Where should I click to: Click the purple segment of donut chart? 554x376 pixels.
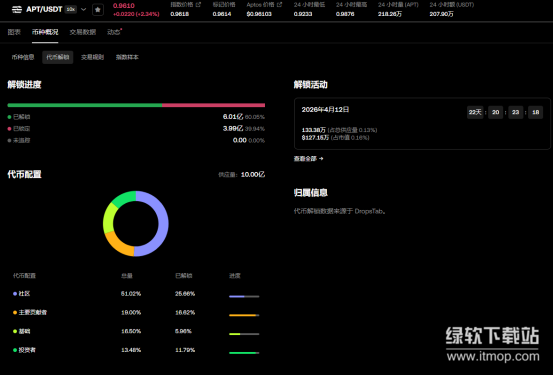pyautogui.click(x=163, y=224)
